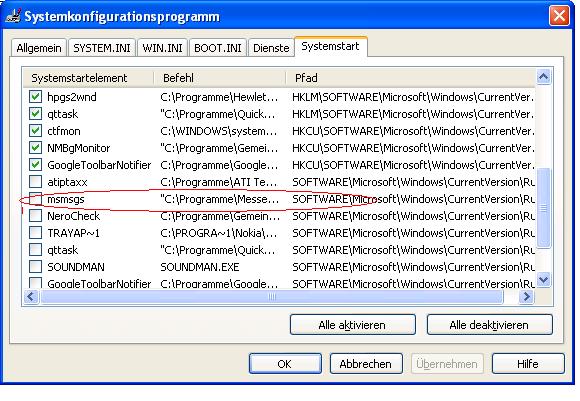
Task: Click the horizontal scrollbar left arrow
Action: pos(31,296)
